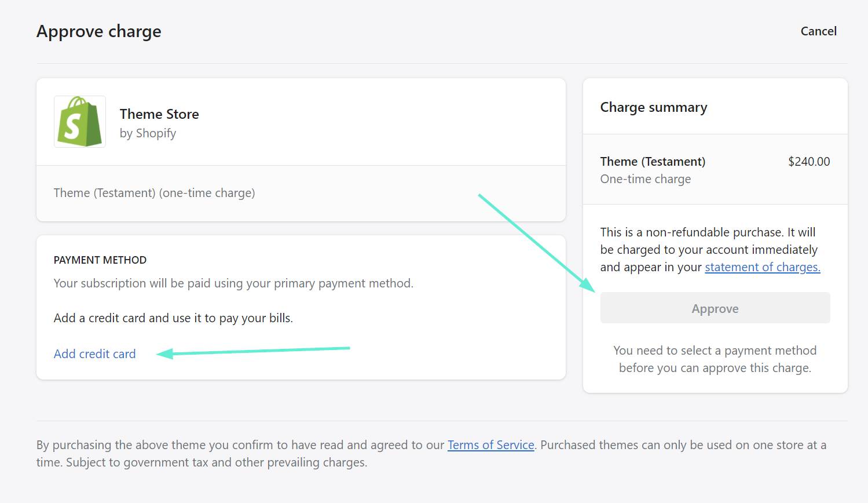Image resolution: width=868 pixels, height=503 pixels.
Task: Open the Add credit card link
Action: coord(94,353)
